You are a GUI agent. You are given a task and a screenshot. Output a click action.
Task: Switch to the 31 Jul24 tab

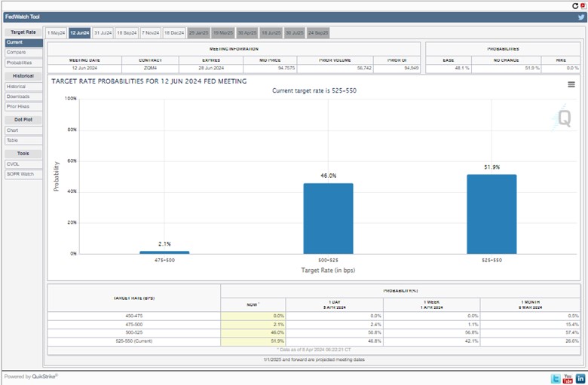[x=103, y=33]
